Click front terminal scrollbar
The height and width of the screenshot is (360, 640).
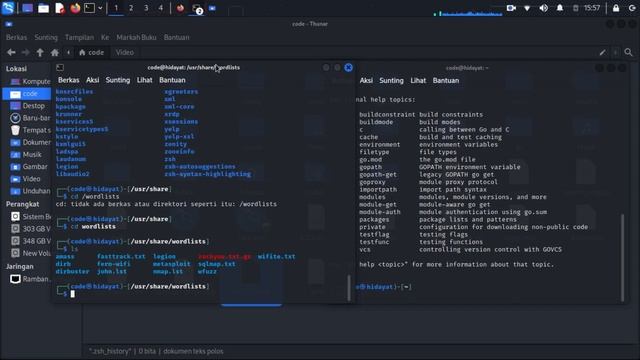click(349, 288)
